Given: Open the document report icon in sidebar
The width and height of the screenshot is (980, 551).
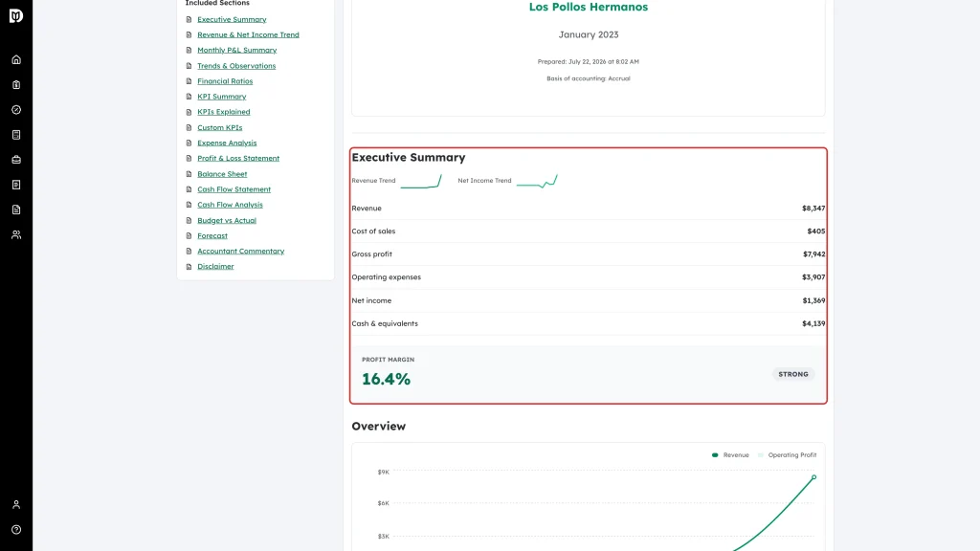Looking at the screenshot, I should (16, 209).
